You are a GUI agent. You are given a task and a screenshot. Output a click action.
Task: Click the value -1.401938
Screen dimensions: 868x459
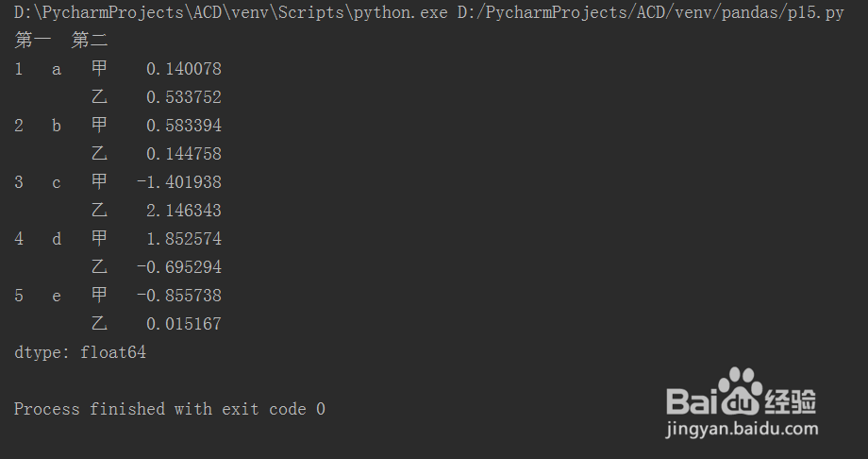(179, 182)
